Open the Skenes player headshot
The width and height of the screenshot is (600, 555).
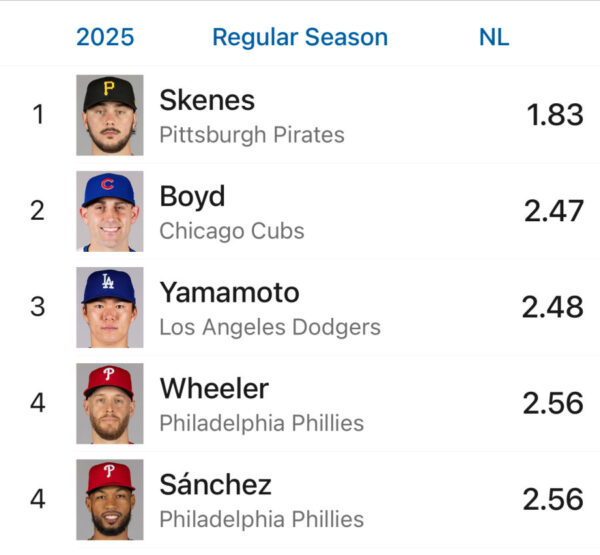tap(110, 115)
